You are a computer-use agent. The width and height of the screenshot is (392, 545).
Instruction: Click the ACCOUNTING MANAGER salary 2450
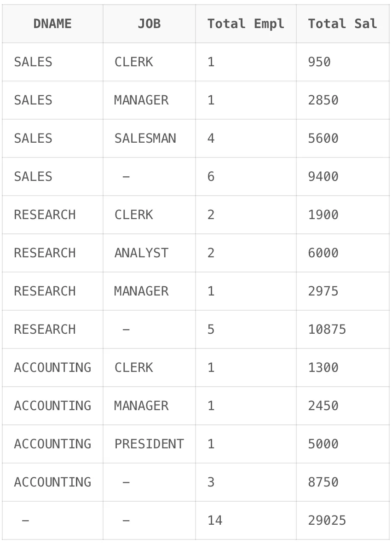[343, 406]
